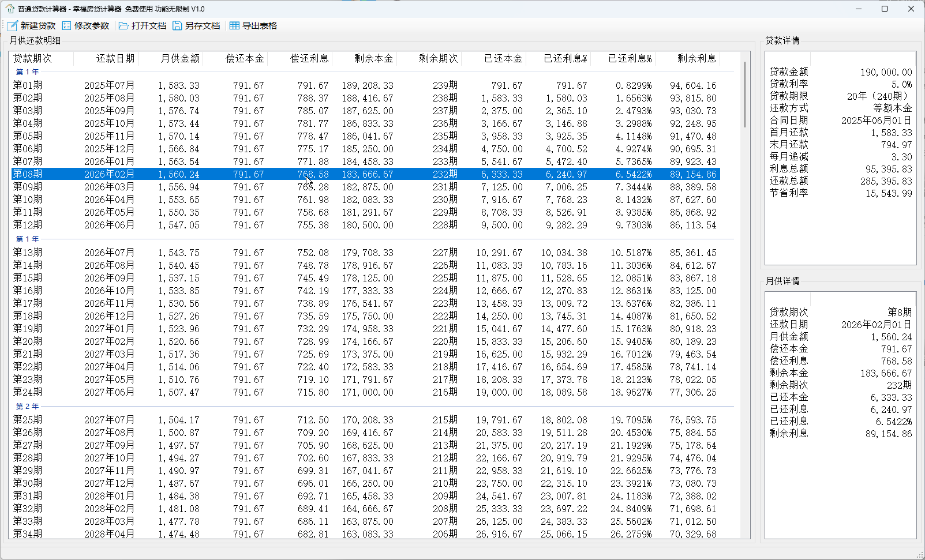
Task: Click the 还款日期 column header
Action: [x=106, y=58]
